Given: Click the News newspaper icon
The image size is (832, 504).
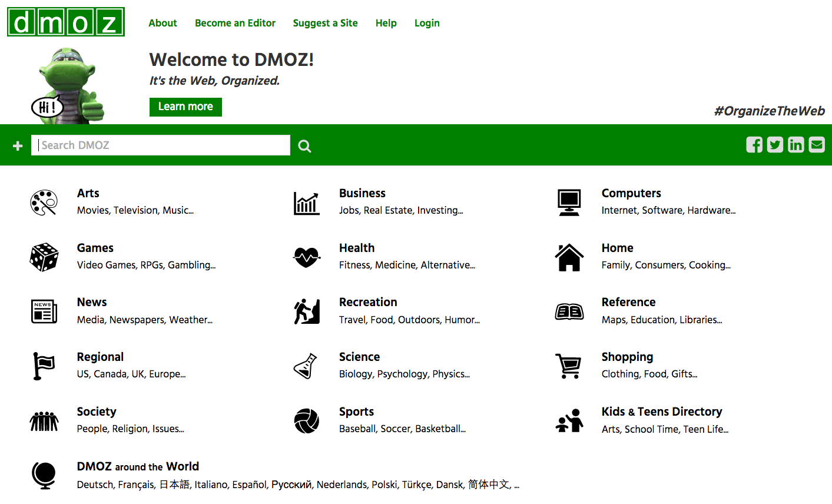Looking at the screenshot, I should pyautogui.click(x=44, y=311).
